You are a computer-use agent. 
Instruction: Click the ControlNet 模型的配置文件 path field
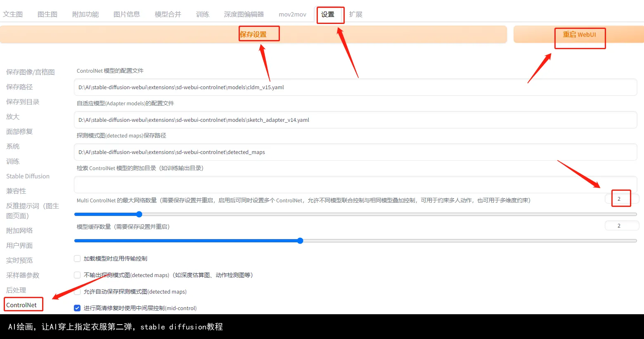coord(355,88)
